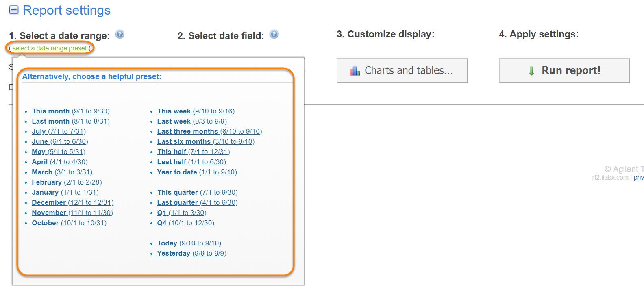Click the green arrow icon on Run report
Image resolution: width=644 pixels, height=291 pixels.
(x=531, y=71)
